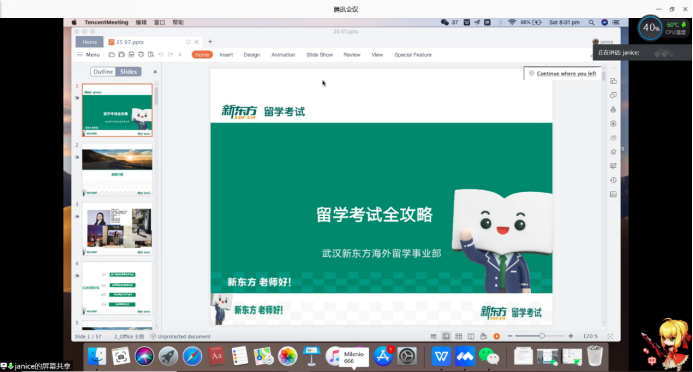Switch to slide sorter grid view icon
Screen dimensions: 693x372
458,336
